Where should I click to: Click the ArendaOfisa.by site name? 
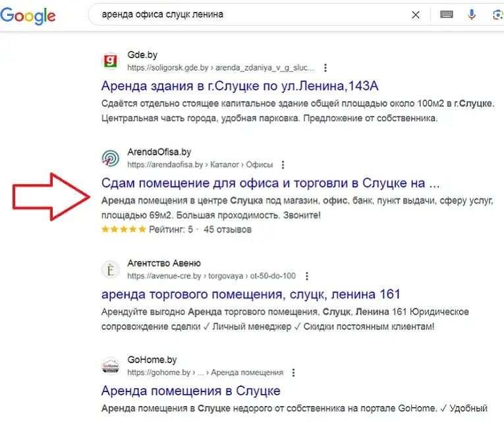pyautogui.click(x=159, y=152)
